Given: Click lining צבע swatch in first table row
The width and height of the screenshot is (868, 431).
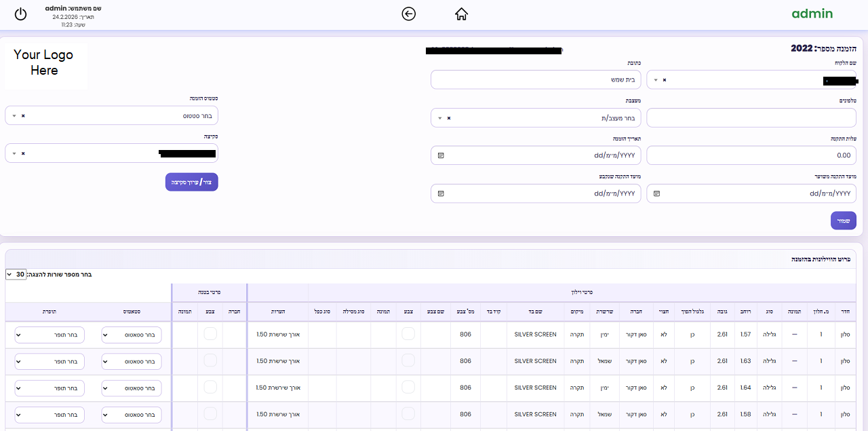Looking at the screenshot, I should [x=210, y=334].
